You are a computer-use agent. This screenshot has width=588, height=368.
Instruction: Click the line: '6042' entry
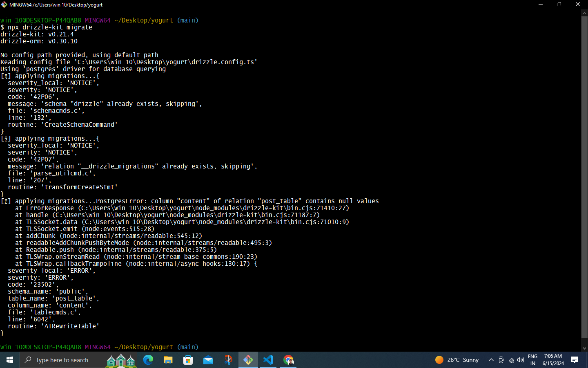31,319
